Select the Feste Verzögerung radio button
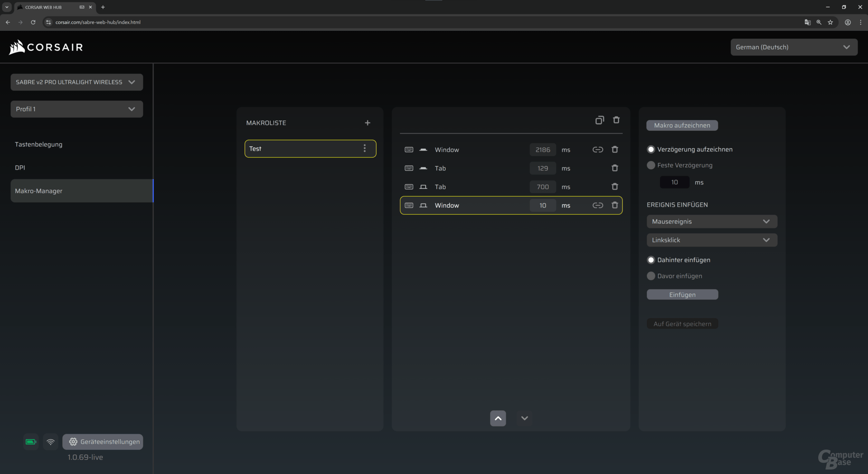Image resolution: width=868 pixels, height=474 pixels. [x=651, y=165]
